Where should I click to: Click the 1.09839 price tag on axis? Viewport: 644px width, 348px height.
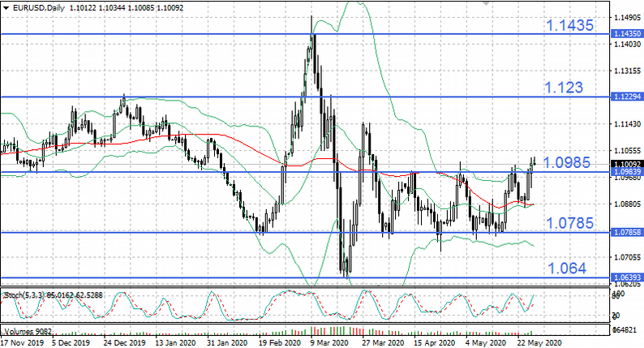pyautogui.click(x=626, y=172)
